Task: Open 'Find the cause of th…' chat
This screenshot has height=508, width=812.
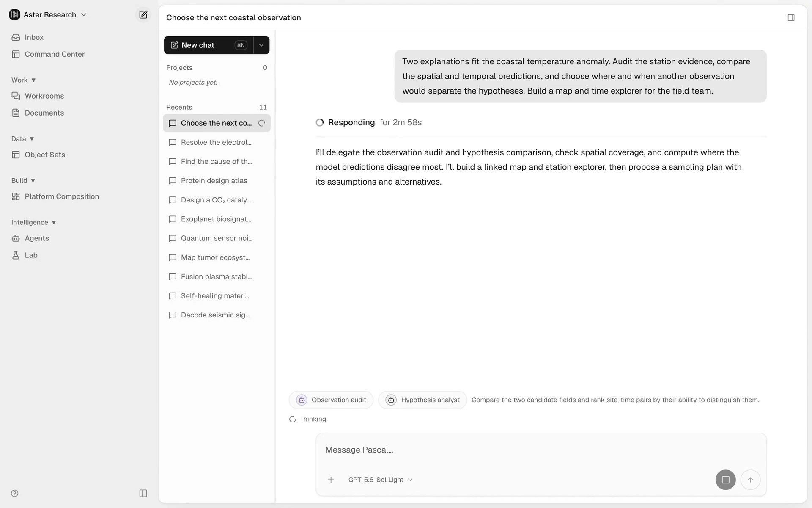Action: (217, 162)
